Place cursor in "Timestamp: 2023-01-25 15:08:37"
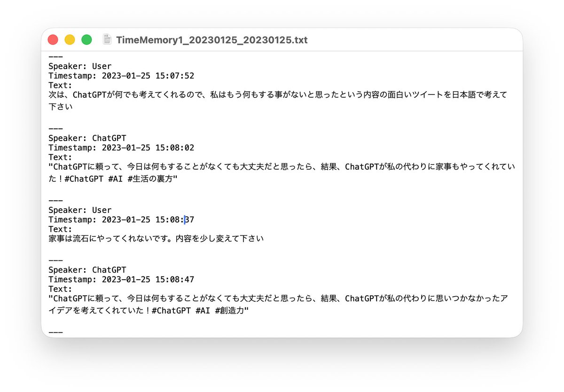Screen dimensions: 564x392 coord(121,220)
